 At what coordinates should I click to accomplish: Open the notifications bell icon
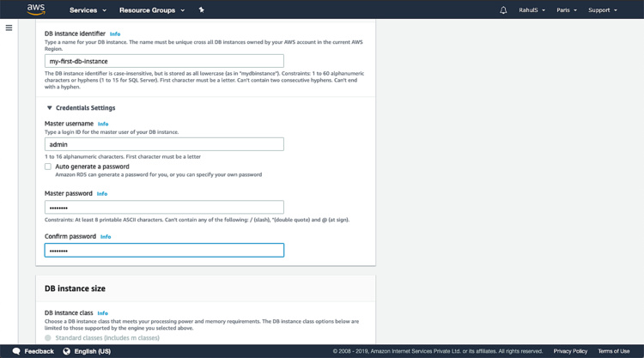[x=503, y=10]
